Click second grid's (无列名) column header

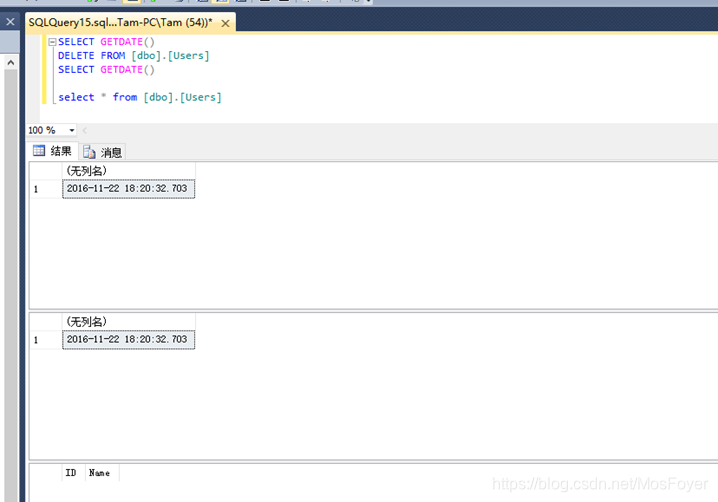129,322
